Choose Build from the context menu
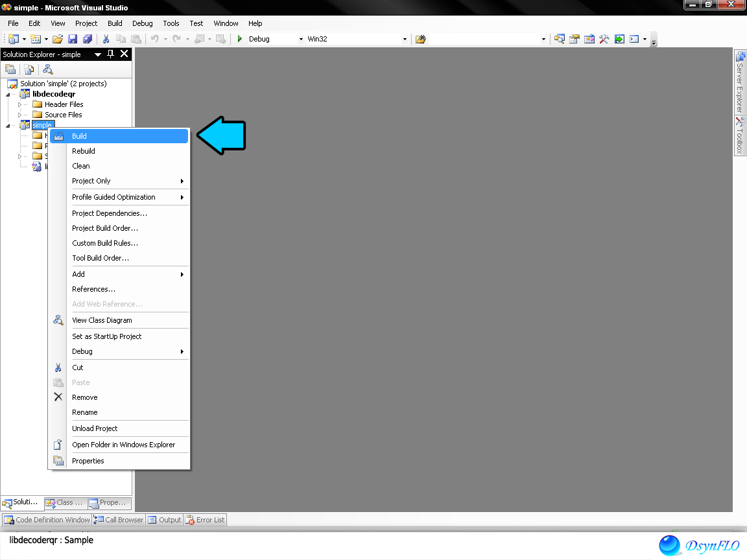747x560 pixels. click(119, 136)
